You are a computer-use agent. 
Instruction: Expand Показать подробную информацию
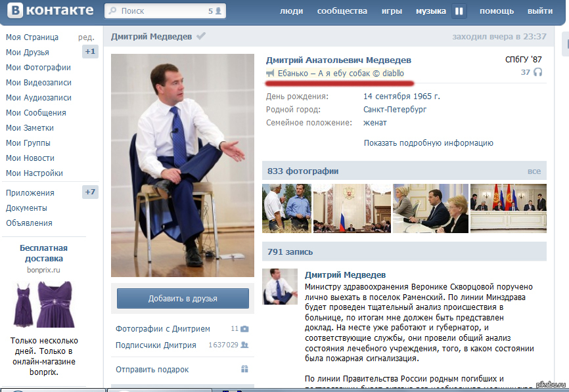pos(428,143)
